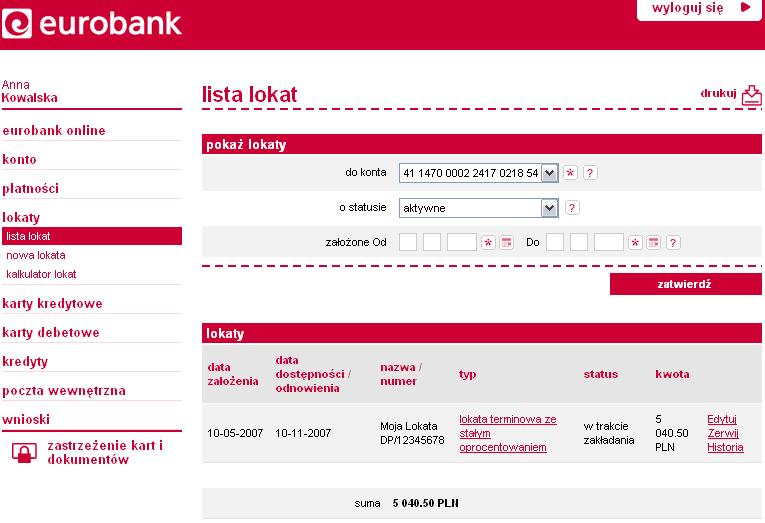Screen dimensions: 765x523
Task: Click the card lock icon for zastrzeżenie kart
Action: pyautogui.click(x=24, y=453)
